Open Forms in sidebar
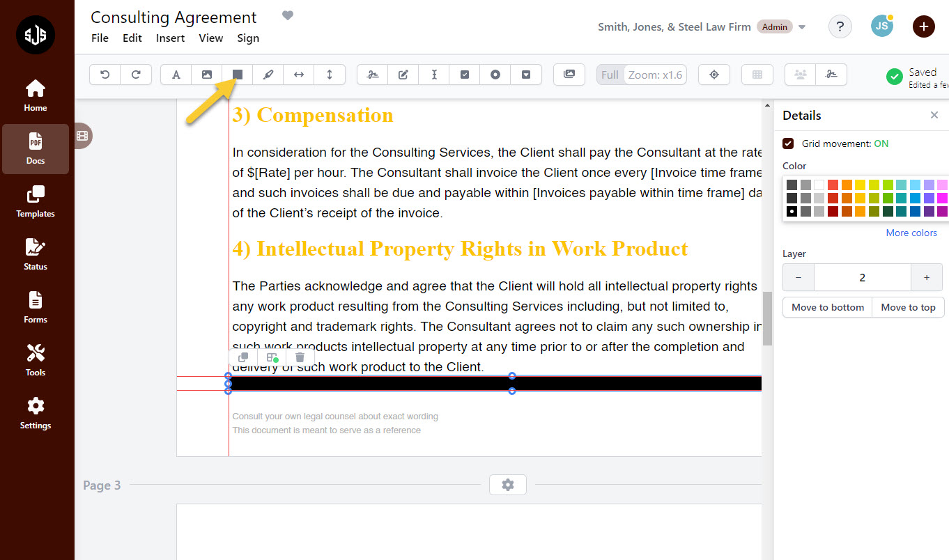 36,307
